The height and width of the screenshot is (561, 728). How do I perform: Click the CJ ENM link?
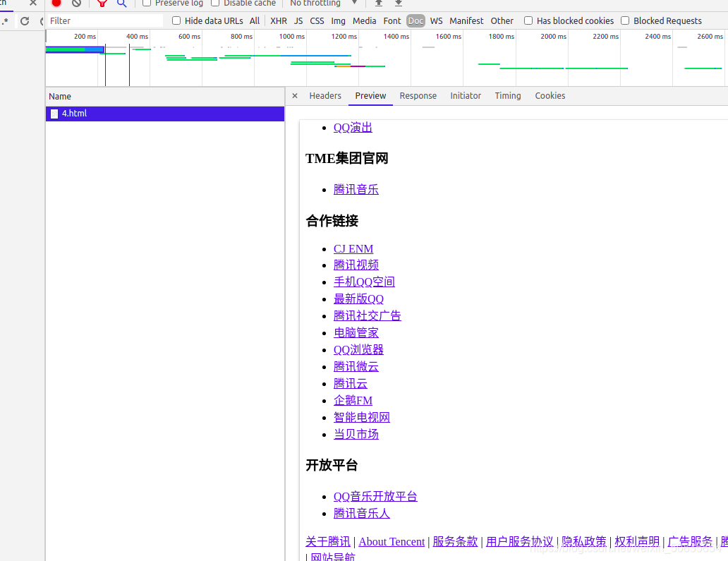(x=353, y=249)
